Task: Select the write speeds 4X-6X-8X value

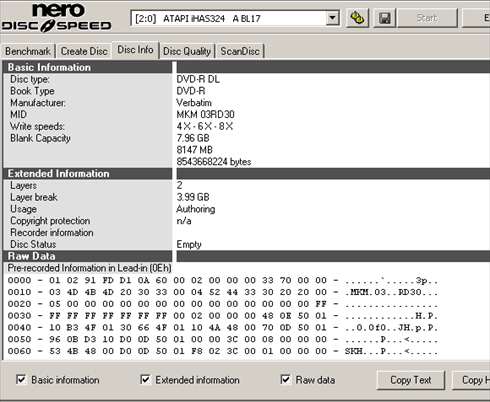Action: point(205,126)
